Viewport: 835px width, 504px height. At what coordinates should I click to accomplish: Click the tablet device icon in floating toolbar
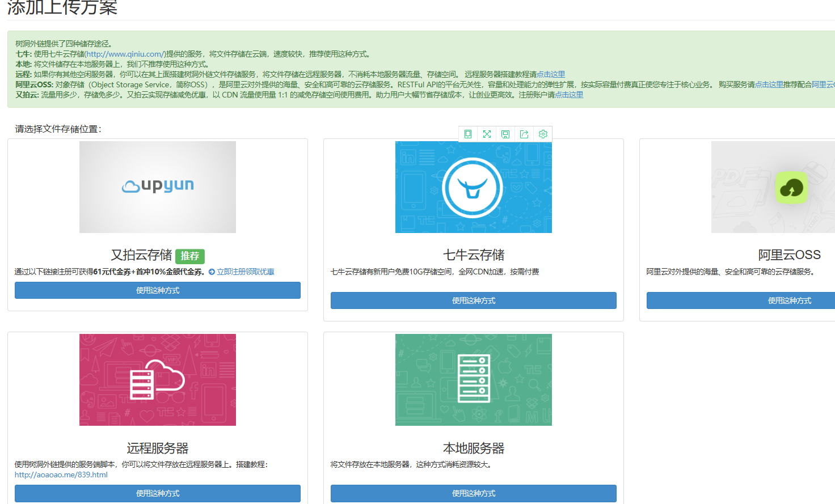pyautogui.click(x=468, y=134)
